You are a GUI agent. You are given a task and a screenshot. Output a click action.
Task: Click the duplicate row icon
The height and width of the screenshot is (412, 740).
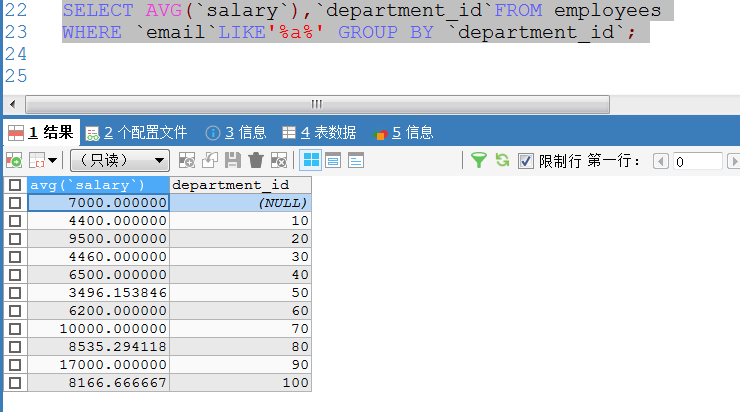[210, 161]
